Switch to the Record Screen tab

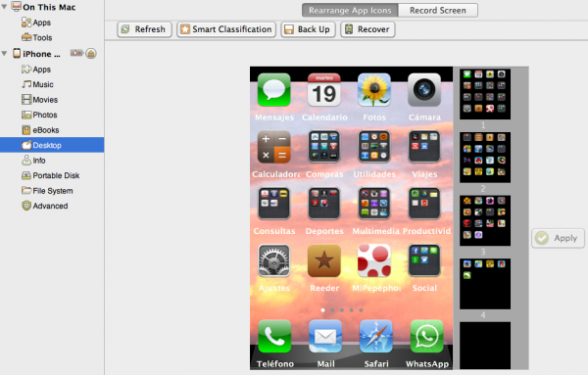click(438, 11)
